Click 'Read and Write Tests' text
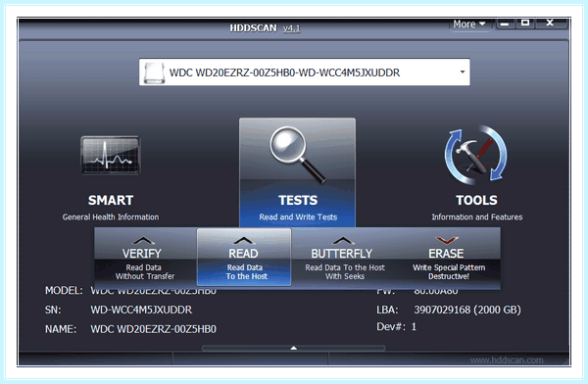The image size is (588, 384). coord(298,217)
